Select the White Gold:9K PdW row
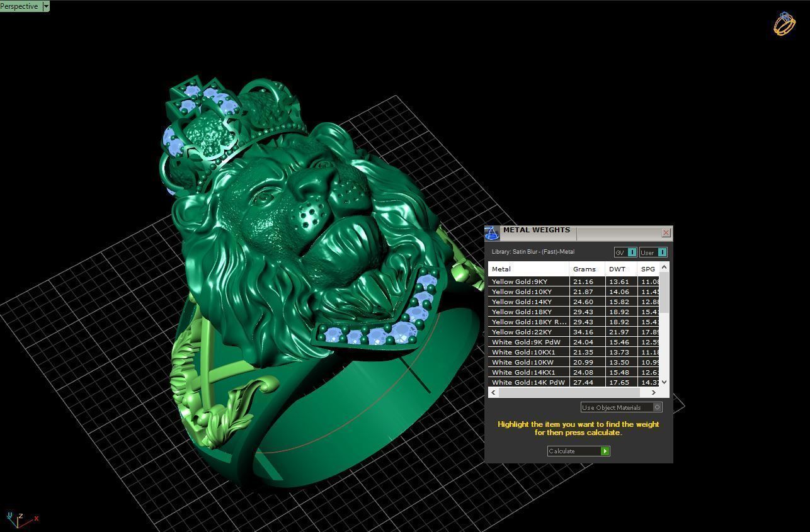This screenshot has height=532, width=810. [x=574, y=342]
